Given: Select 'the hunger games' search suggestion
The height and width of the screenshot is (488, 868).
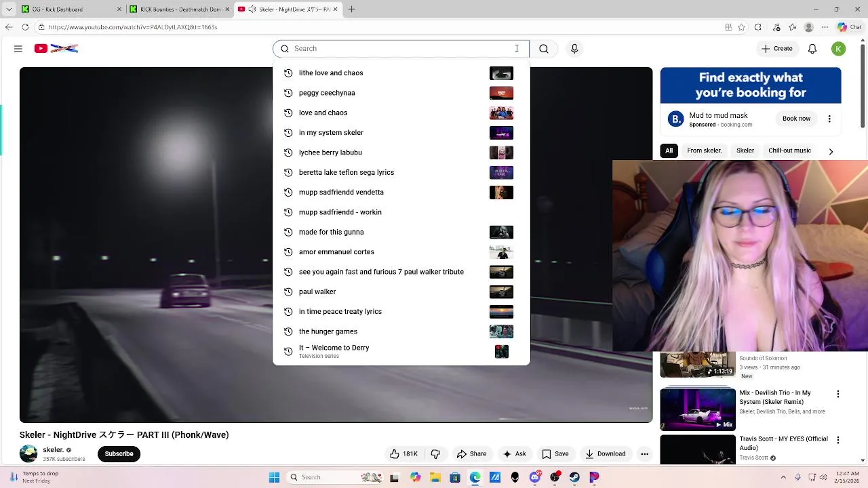Looking at the screenshot, I should pos(401,331).
